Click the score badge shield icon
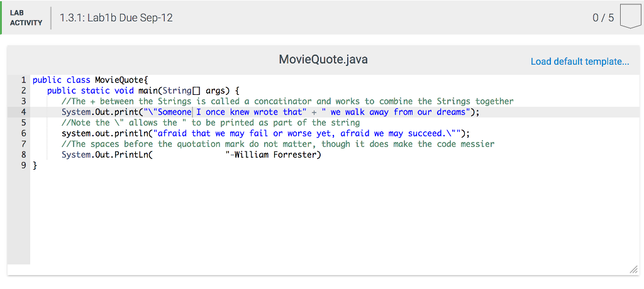This screenshot has width=644, height=289. pyautogui.click(x=630, y=17)
